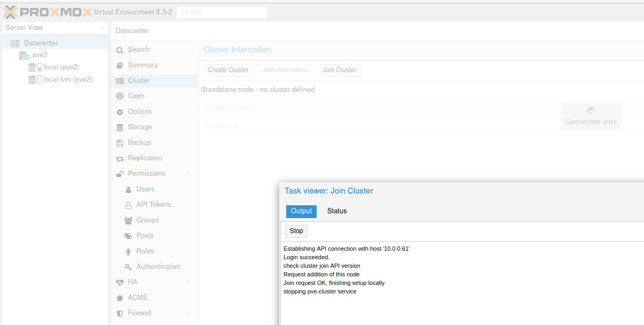The width and height of the screenshot is (644, 325).
Task: Click the Join Cluster button
Action: coord(339,70)
